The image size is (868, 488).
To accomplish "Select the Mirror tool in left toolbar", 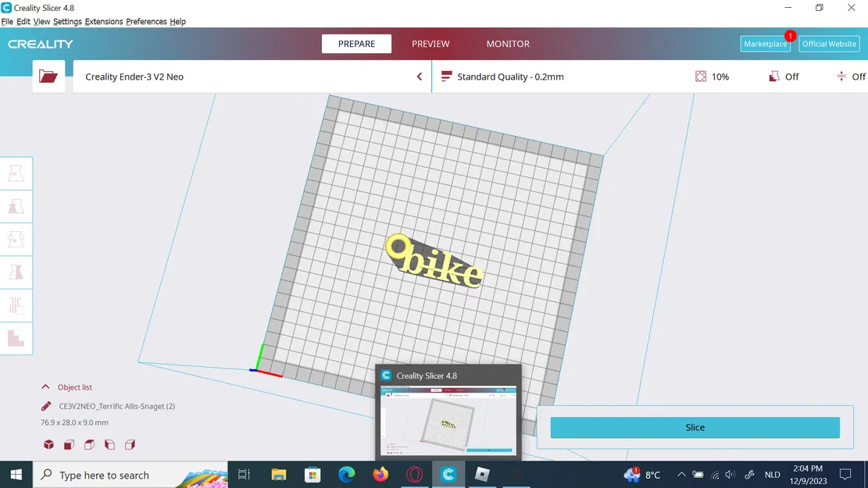I will [x=16, y=272].
